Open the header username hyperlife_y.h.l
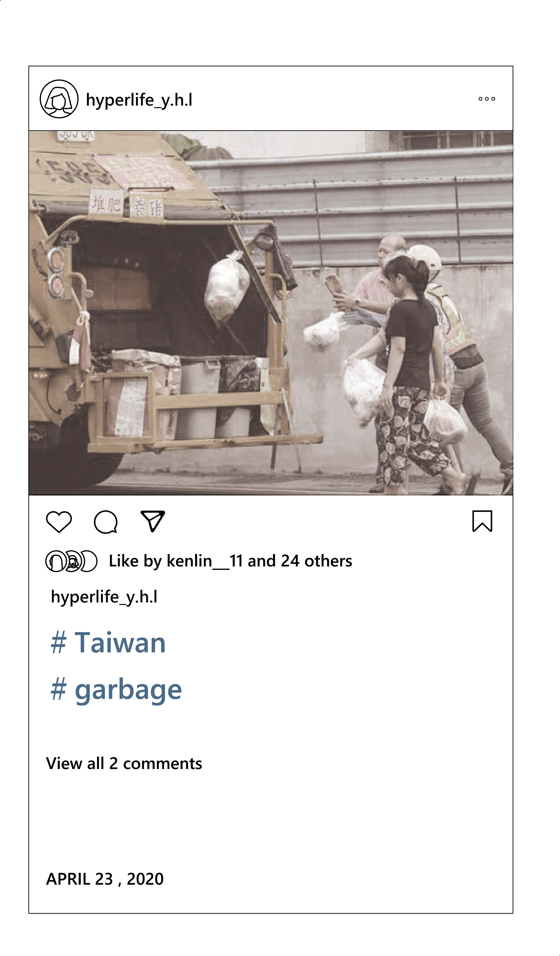Screen dimensions: 560x956 (139, 100)
